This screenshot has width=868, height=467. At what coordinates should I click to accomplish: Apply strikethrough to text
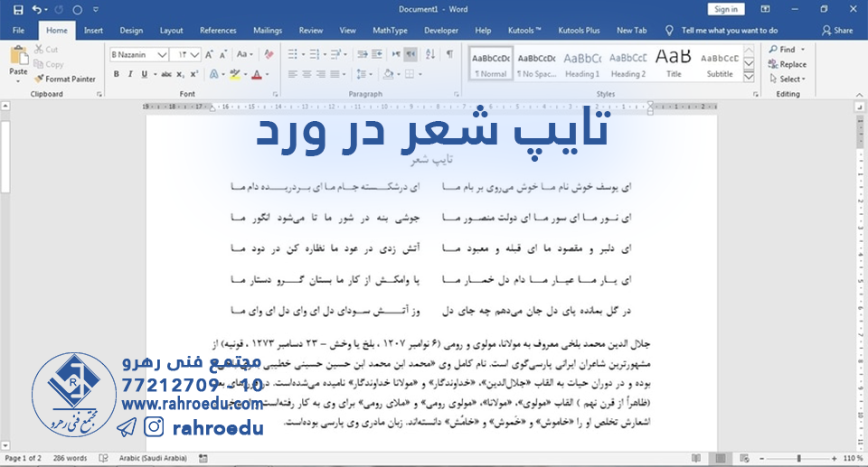click(x=166, y=74)
